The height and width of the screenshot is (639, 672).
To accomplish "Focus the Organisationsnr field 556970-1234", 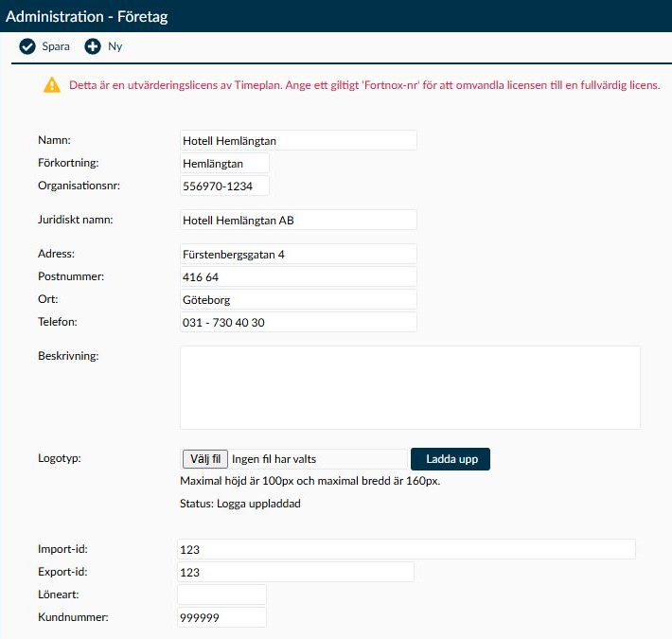I will coord(224,186).
